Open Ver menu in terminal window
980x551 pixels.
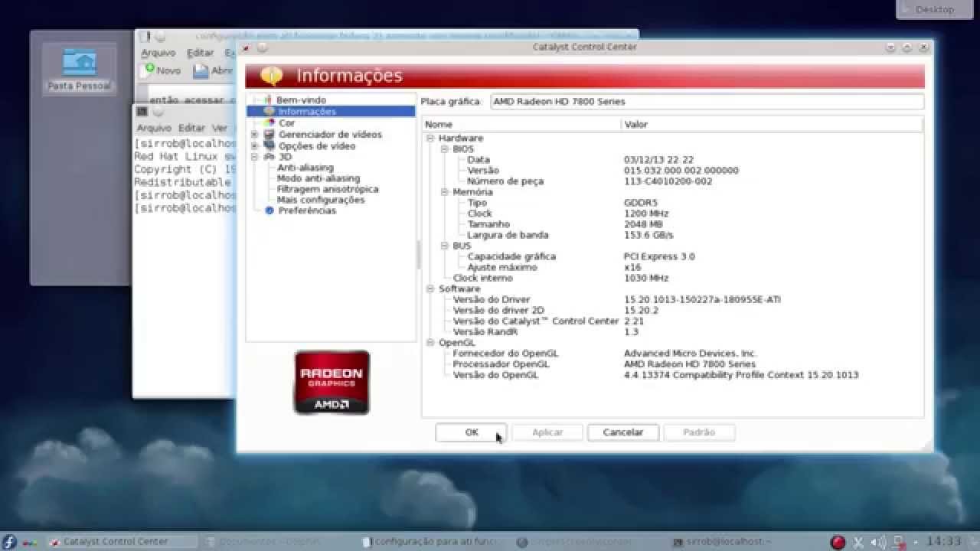pyautogui.click(x=220, y=128)
